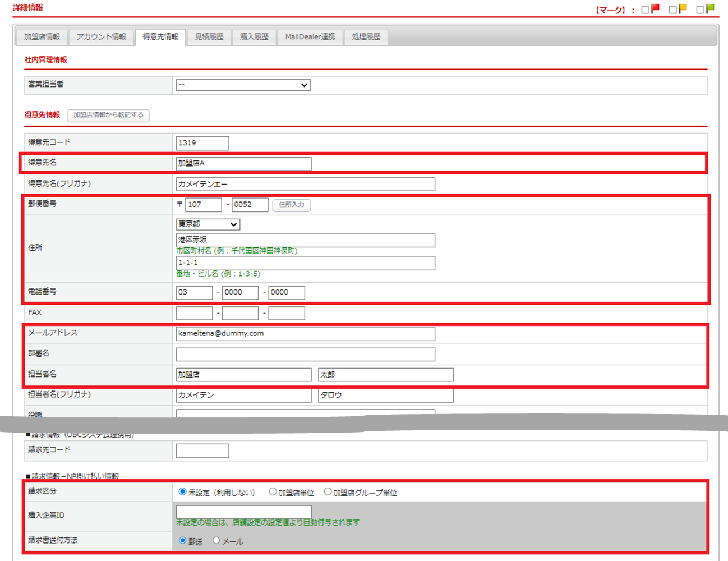Image resolution: width=728 pixels, height=561 pixels.
Task: Select the 加盟店グループ単位 radio option
Action: (328, 492)
